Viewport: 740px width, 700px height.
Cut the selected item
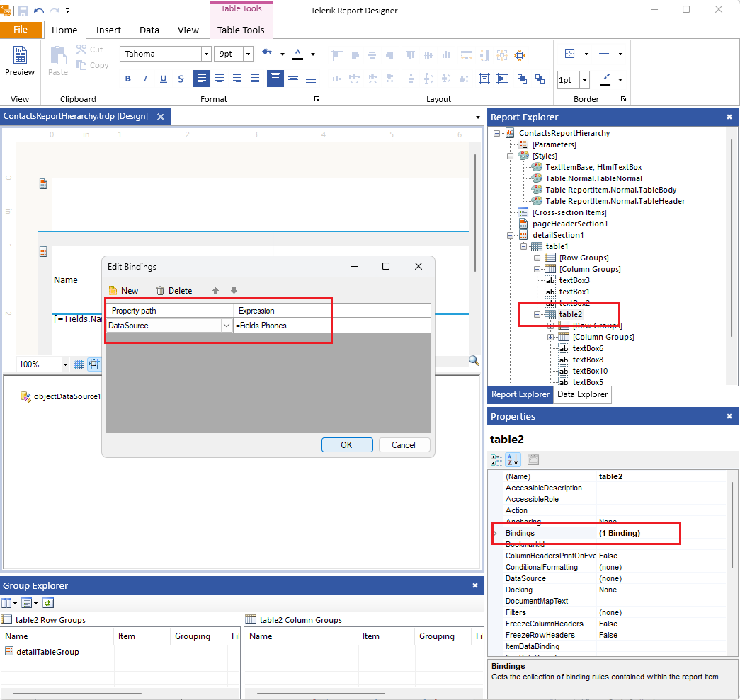(x=90, y=50)
